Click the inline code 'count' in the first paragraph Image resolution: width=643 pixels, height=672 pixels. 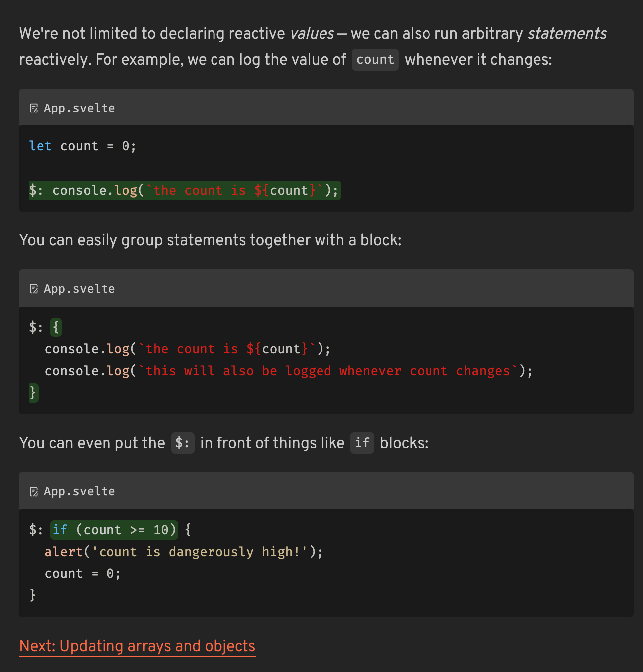tap(375, 60)
